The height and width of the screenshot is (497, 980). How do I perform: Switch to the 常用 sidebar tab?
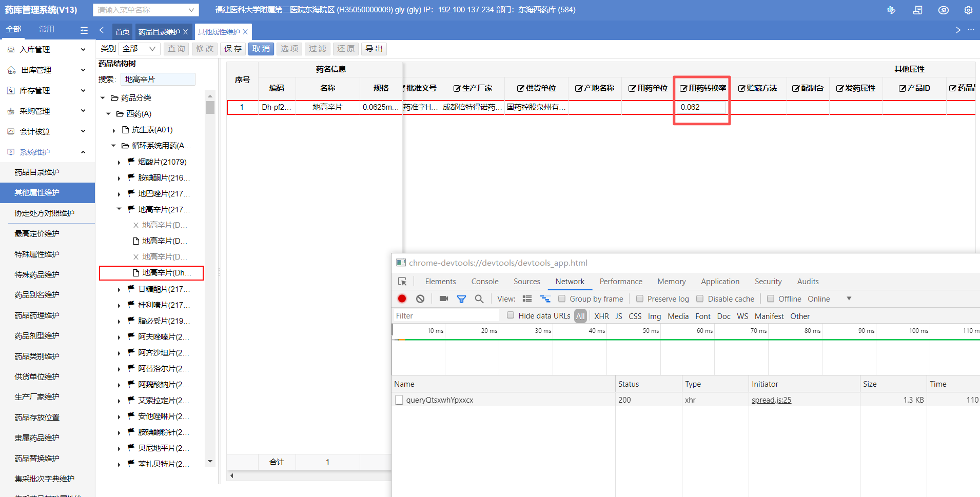[47, 29]
